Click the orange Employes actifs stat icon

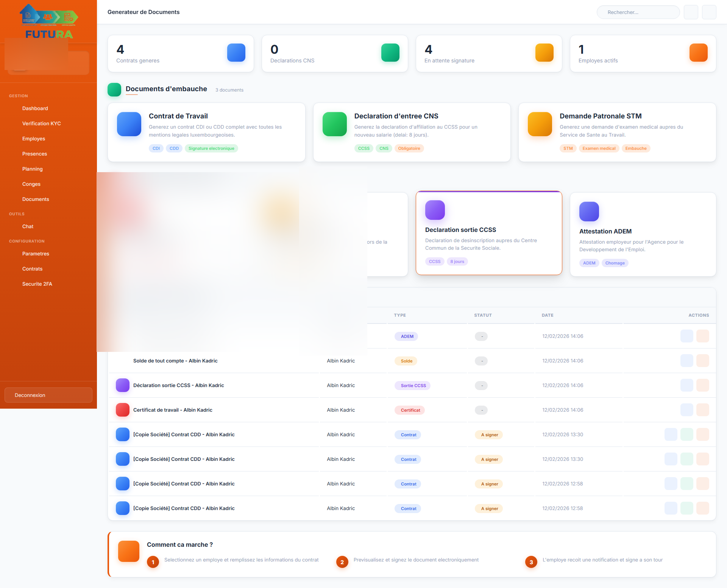pyautogui.click(x=698, y=53)
